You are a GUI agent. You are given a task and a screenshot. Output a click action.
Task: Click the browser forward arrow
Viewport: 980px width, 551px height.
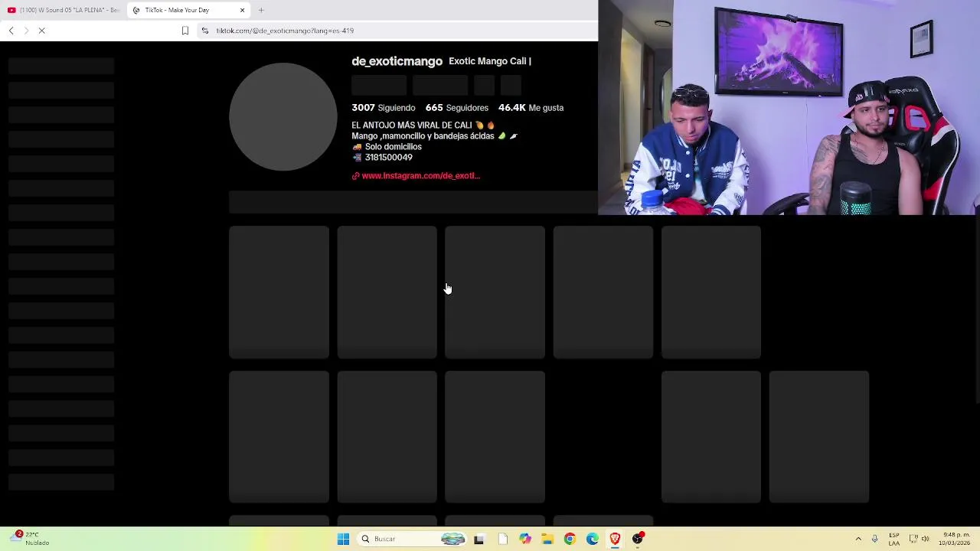coord(25,31)
